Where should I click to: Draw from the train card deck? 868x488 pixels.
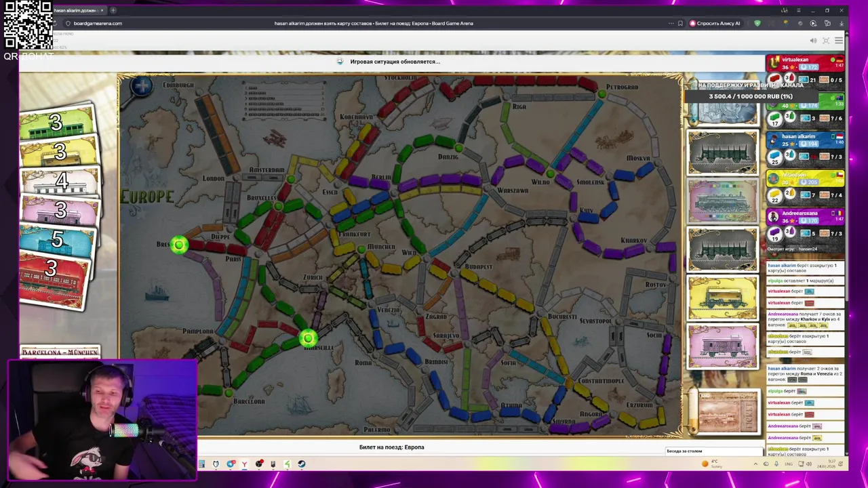click(x=727, y=411)
